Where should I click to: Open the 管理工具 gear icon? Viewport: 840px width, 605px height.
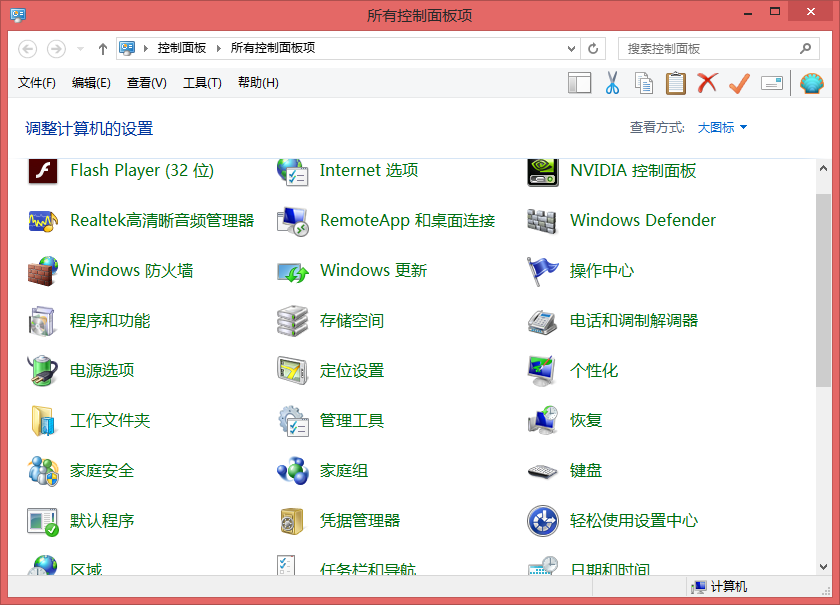click(x=293, y=421)
